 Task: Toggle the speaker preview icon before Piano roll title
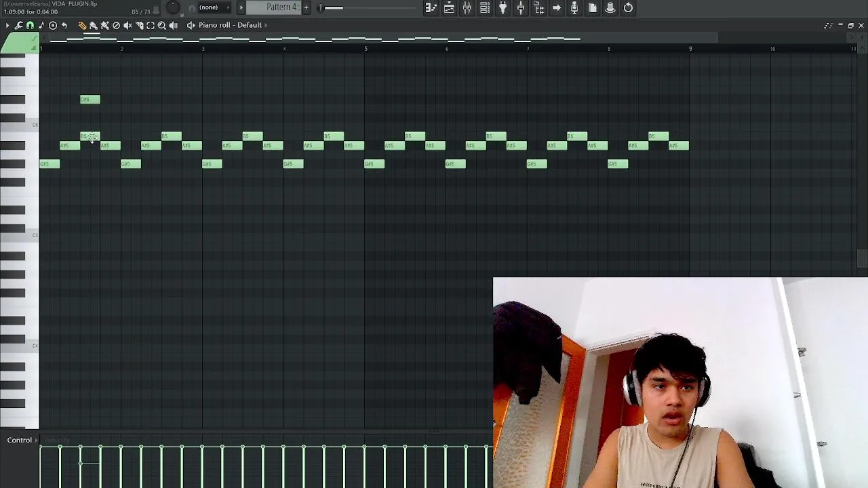pyautogui.click(x=191, y=25)
